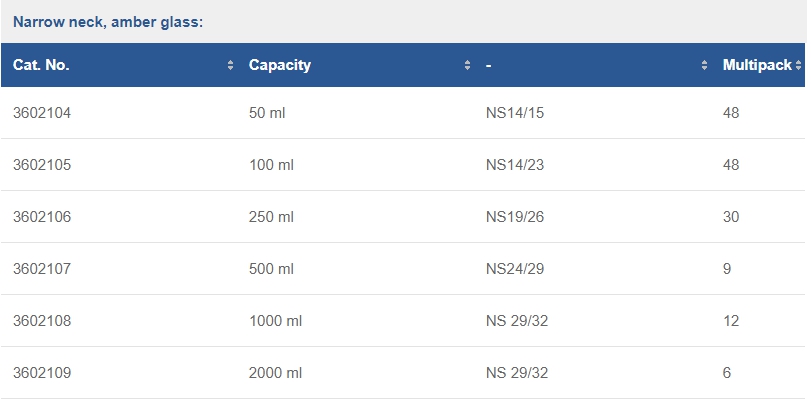Viewport: 811px width, 401px height.
Task: Click Multipack value 30
Action: [x=731, y=217]
